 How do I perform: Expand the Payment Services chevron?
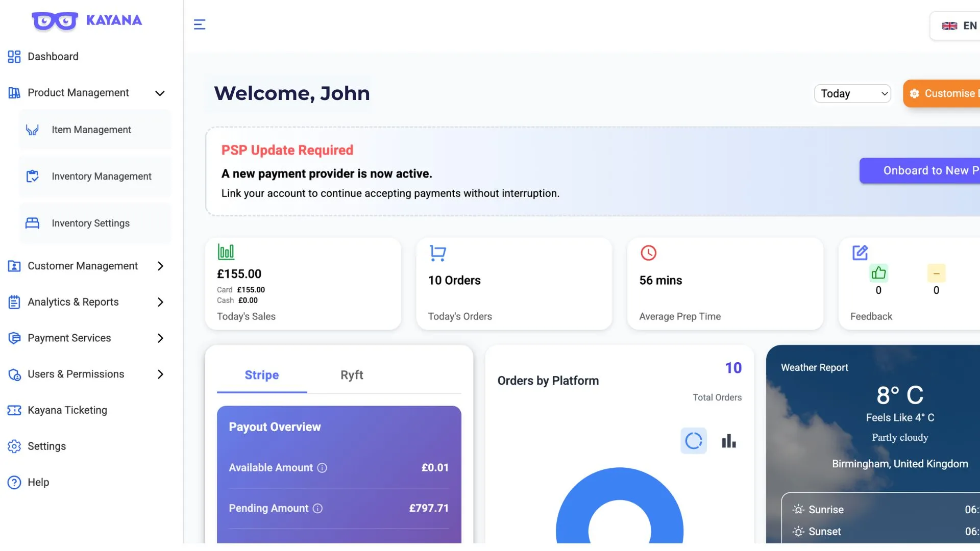[x=160, y=338]
